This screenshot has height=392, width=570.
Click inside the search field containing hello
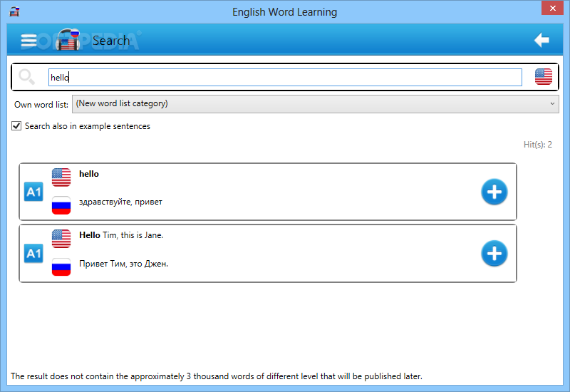coord(285,78)
